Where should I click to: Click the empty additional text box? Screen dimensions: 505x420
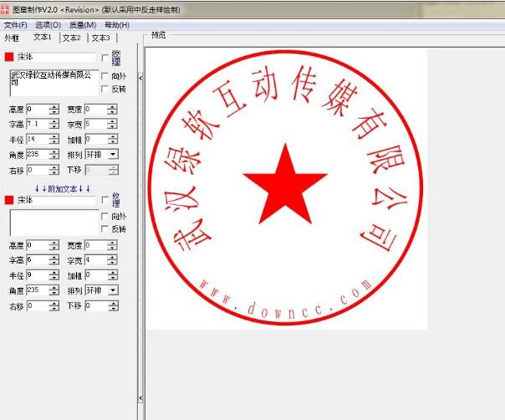[53, 223]
